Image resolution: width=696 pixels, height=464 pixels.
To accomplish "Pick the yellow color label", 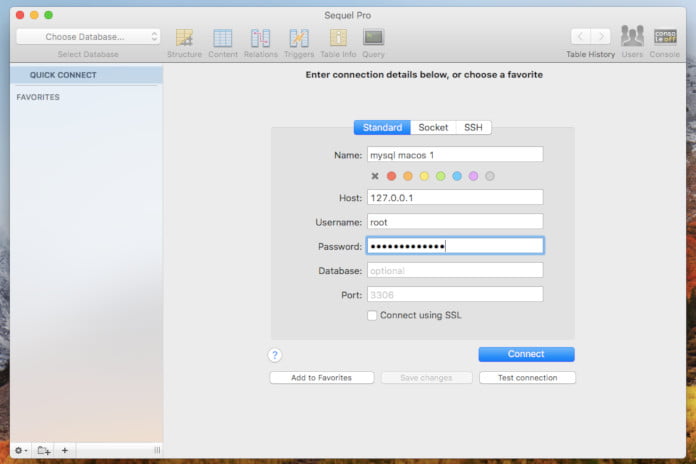I will point(424,176).
